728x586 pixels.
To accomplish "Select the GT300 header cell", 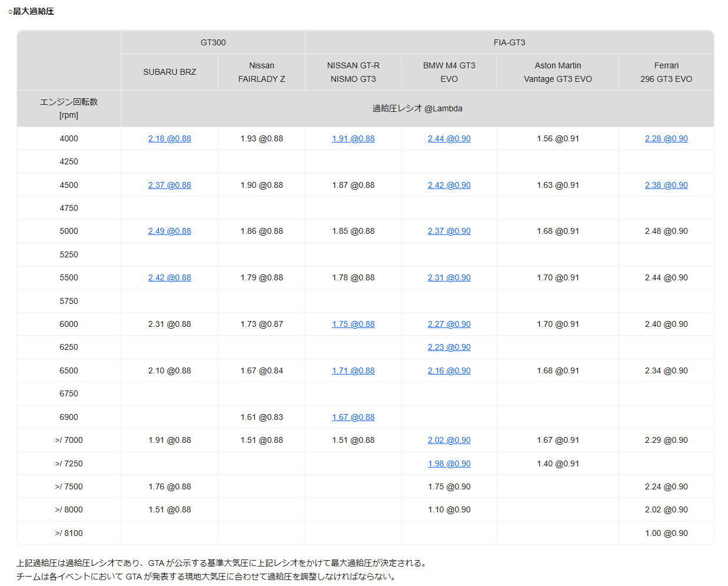I will coord(213,42).
